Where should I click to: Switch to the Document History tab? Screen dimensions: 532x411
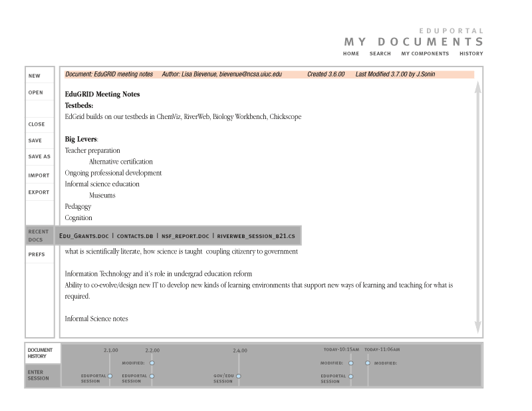coord(41,353)
